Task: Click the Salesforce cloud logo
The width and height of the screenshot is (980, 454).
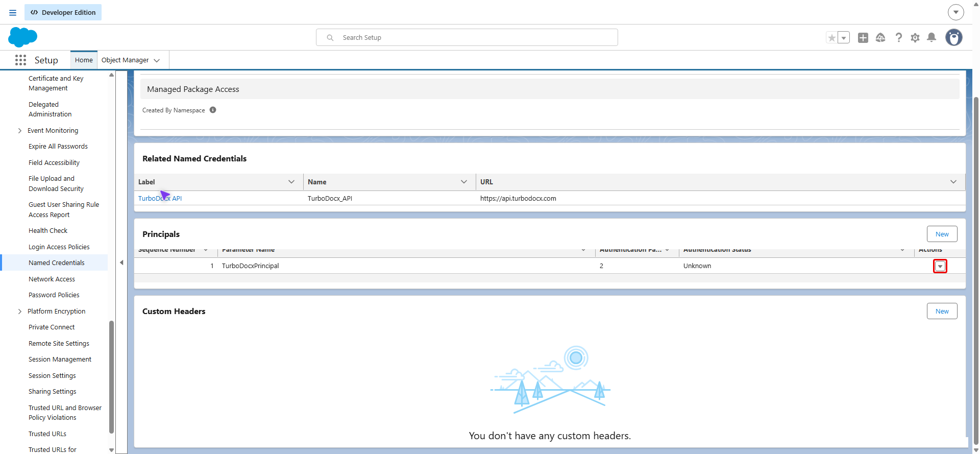Action: [x=23, y=37]
